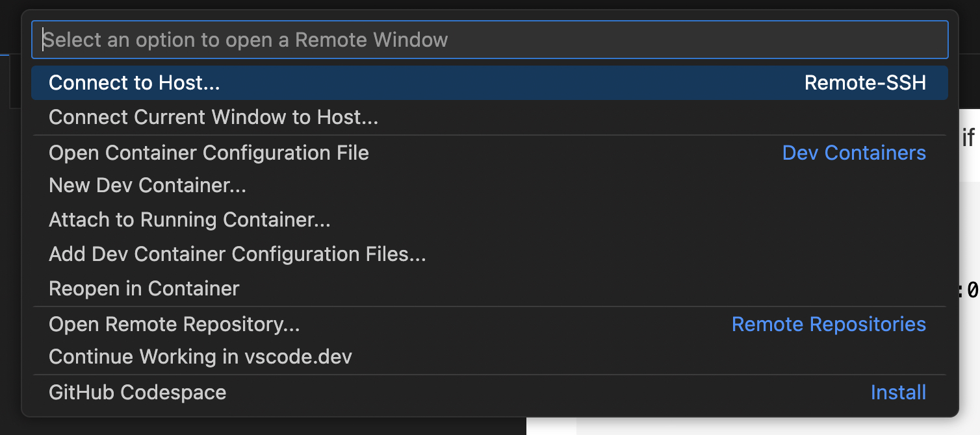
Task: Select Connect to Host option
Action: (x=135, y=83)
